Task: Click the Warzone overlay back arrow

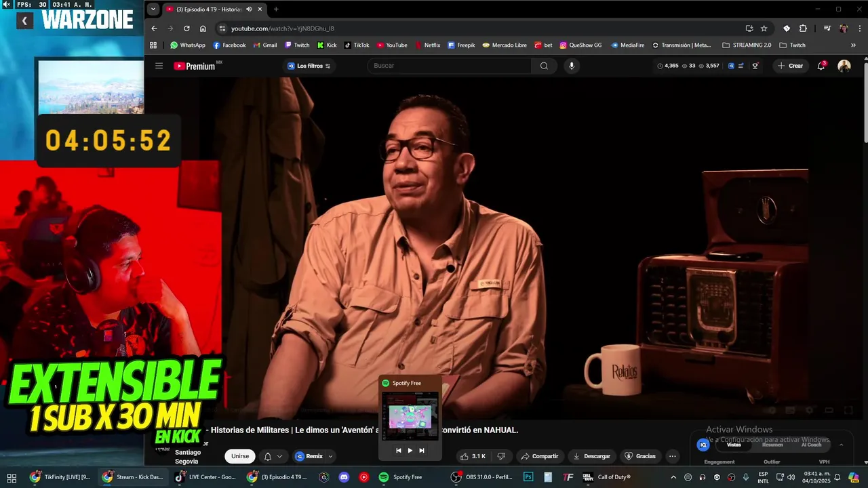Action: (x=24, y=21)
